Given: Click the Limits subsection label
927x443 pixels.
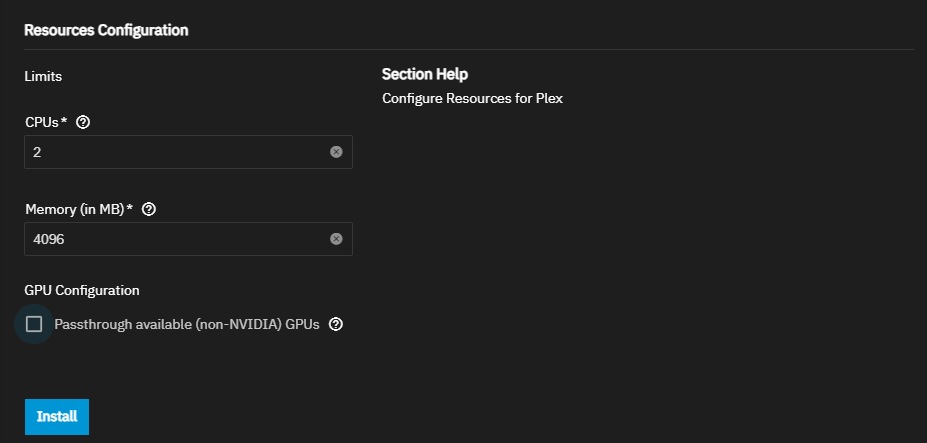Looking at the screenshot, I should click(43, 77).
